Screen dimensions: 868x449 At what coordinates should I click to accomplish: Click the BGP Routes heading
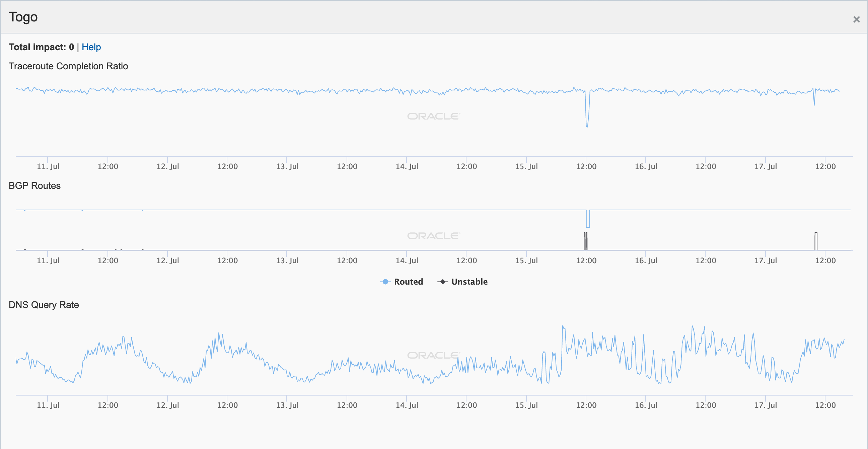click(x=35, y=185)
